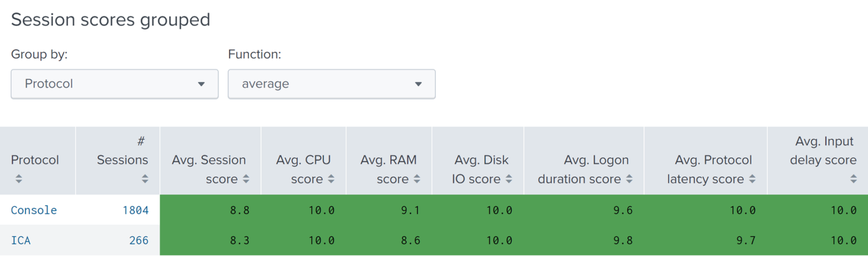The width and height of the screenshot is (868, 256).
Task: Click Console's 8.8 Avg. Session score cell
Action: click(239, 210)
